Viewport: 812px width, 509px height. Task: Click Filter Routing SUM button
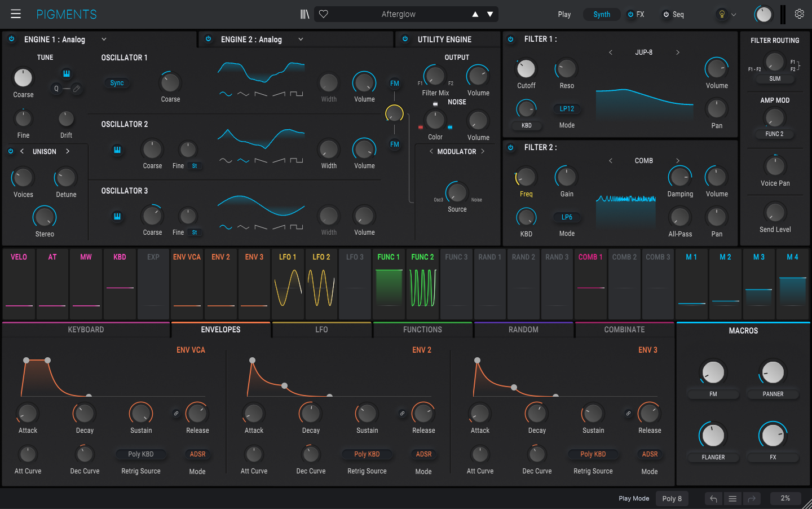tap(775, 79)
